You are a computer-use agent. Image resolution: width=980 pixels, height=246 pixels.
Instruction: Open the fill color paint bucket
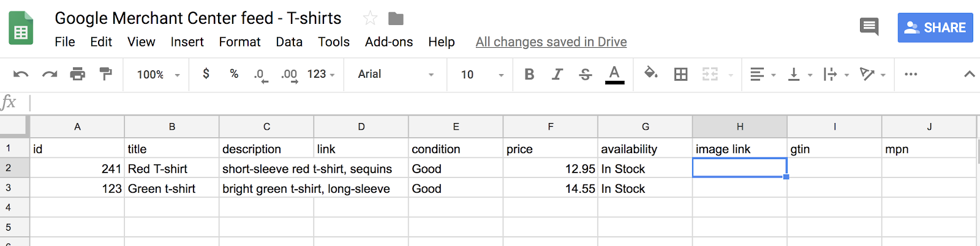pos(650,74)
